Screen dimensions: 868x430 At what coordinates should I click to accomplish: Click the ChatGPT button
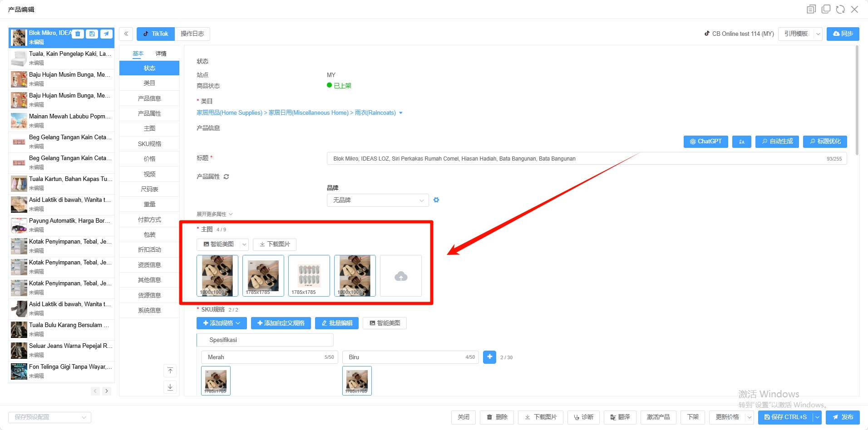click(705, 142)
